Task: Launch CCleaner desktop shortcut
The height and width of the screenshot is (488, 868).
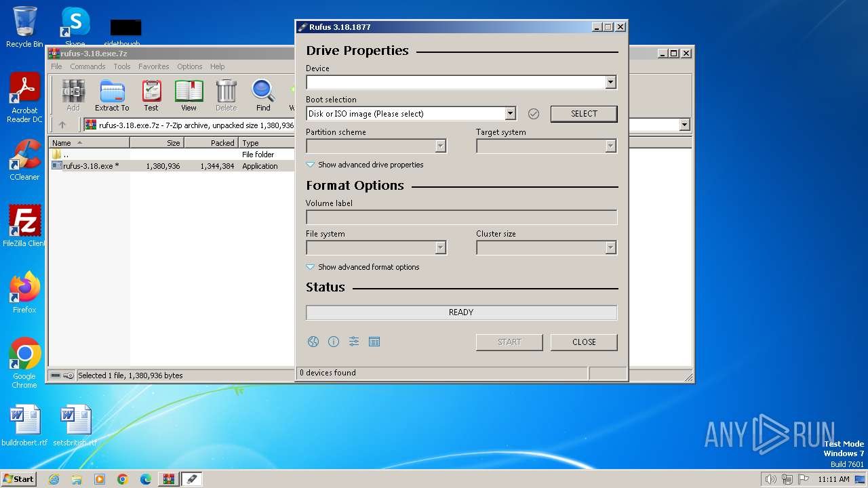Action: (x=24, y=160)
